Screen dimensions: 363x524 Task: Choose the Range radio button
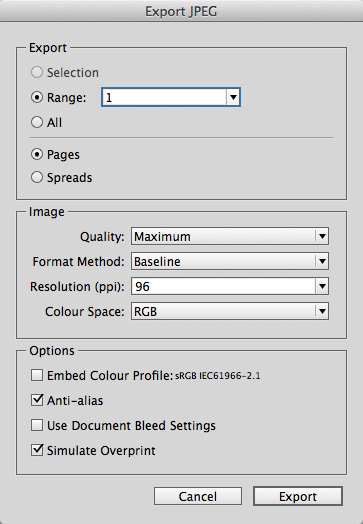click(37, 98)
